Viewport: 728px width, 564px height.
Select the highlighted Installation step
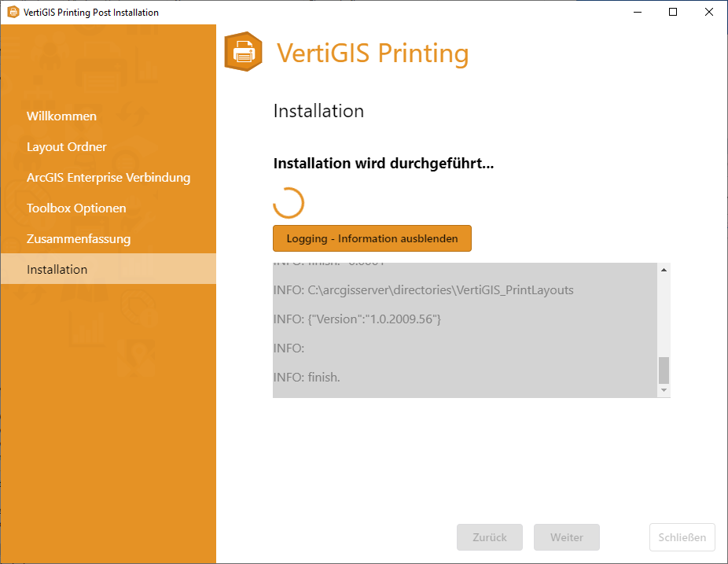click(57, 269)
